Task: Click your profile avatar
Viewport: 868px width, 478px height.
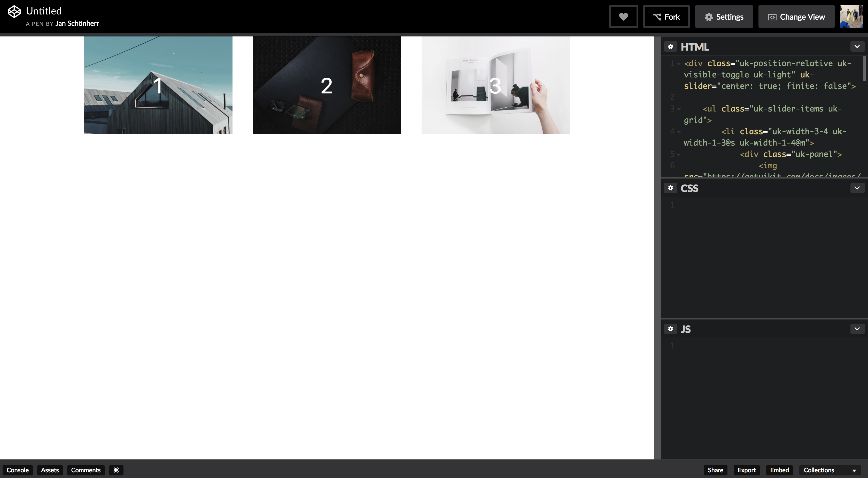Action: coord(851,16)
